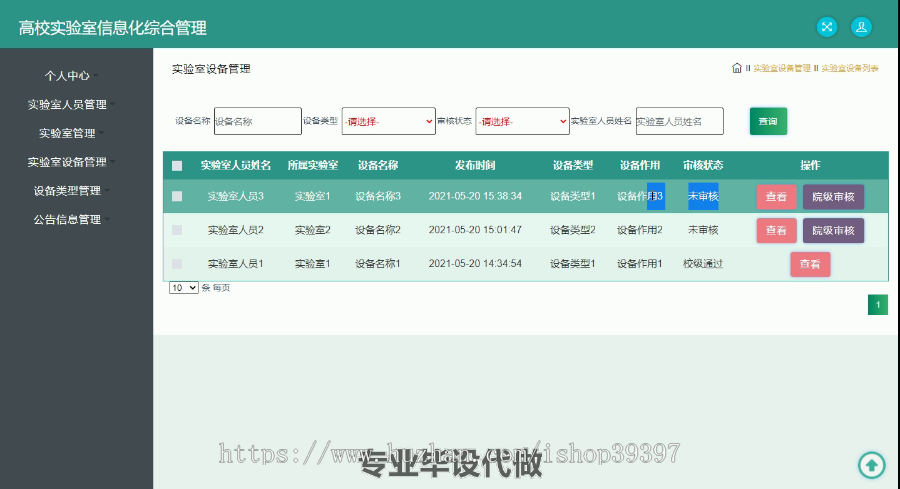Click the timestamp 2021-05-20 14:34:54
The height and width of the screenshot is (489, 900).
475,264
